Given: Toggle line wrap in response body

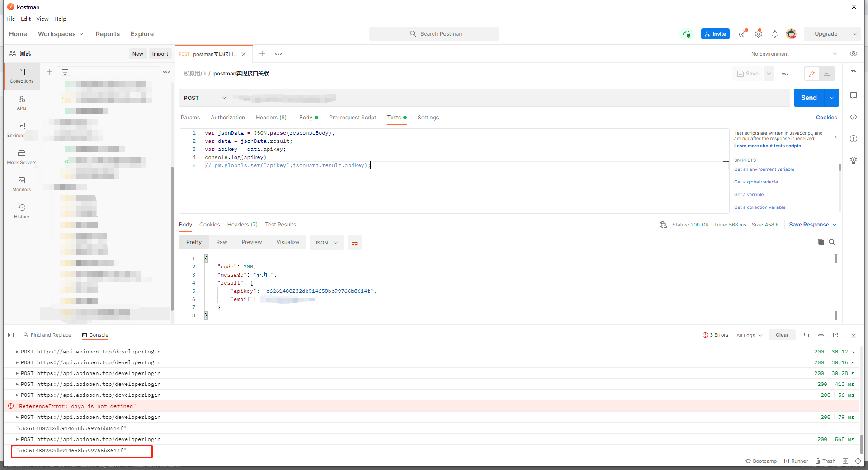Looking at the screenshot, I should click(355, 243).
